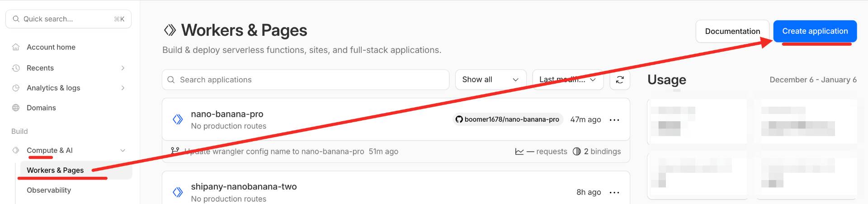Click the Create application button
868x204 pixels.
815,31
